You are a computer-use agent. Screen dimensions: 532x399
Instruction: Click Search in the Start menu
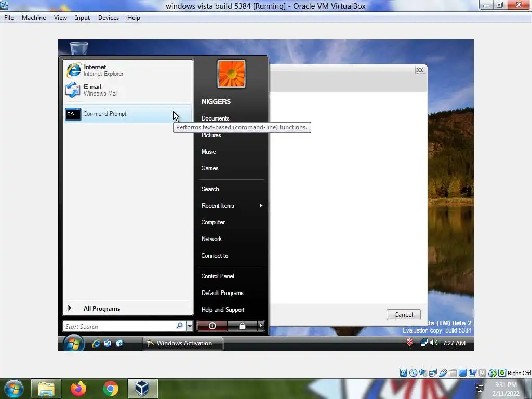210,189
